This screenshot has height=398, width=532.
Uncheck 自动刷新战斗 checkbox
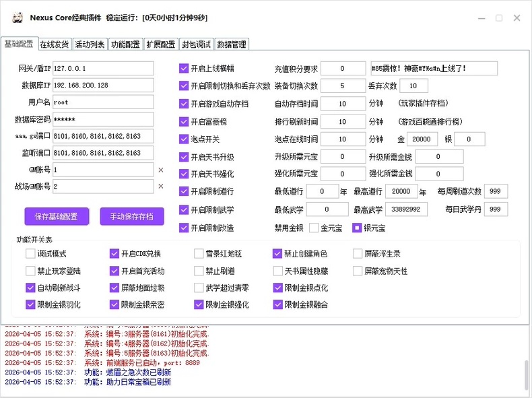[30, 288]
